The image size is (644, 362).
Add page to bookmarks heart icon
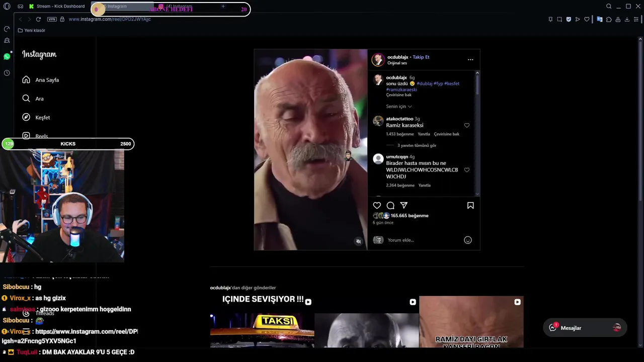click(x=587, y=19)
